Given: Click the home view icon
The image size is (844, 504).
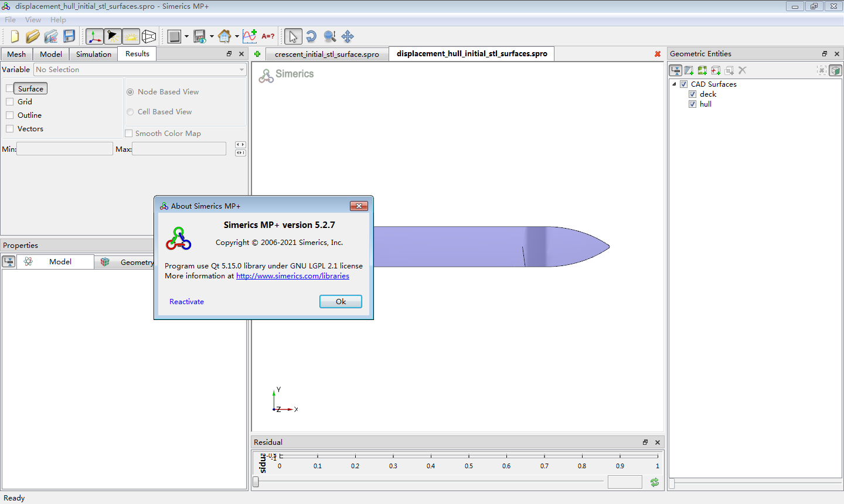Looking at the screenshot, I should point(224,36).
